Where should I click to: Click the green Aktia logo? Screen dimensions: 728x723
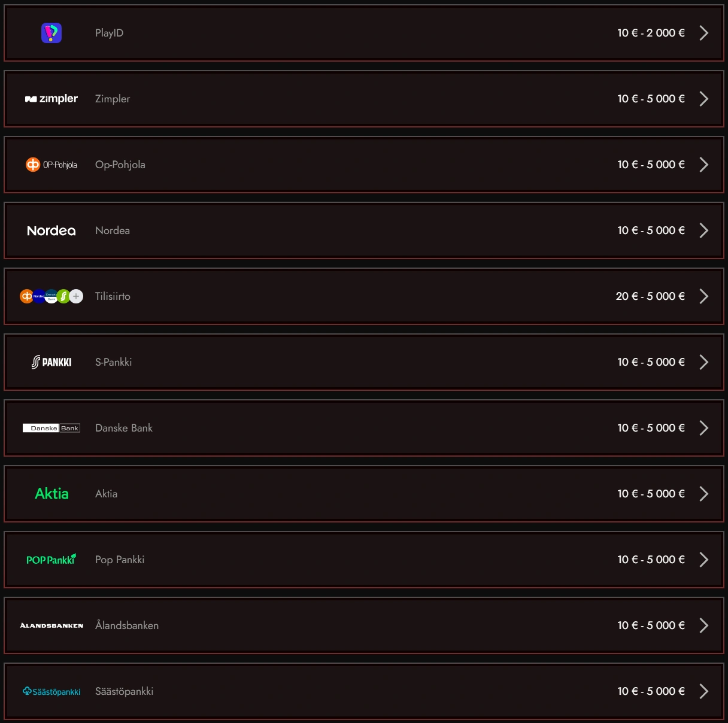pos(51,494)
